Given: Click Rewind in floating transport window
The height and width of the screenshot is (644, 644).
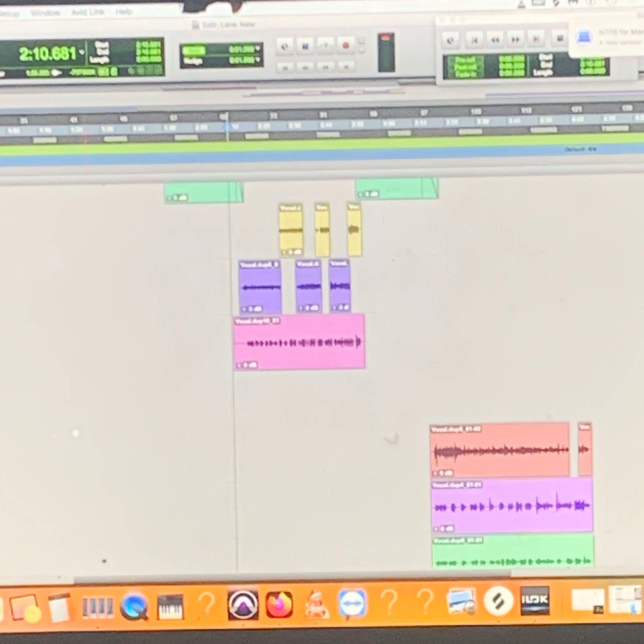Looking at the screenshot, I should (x=495, y=40).
